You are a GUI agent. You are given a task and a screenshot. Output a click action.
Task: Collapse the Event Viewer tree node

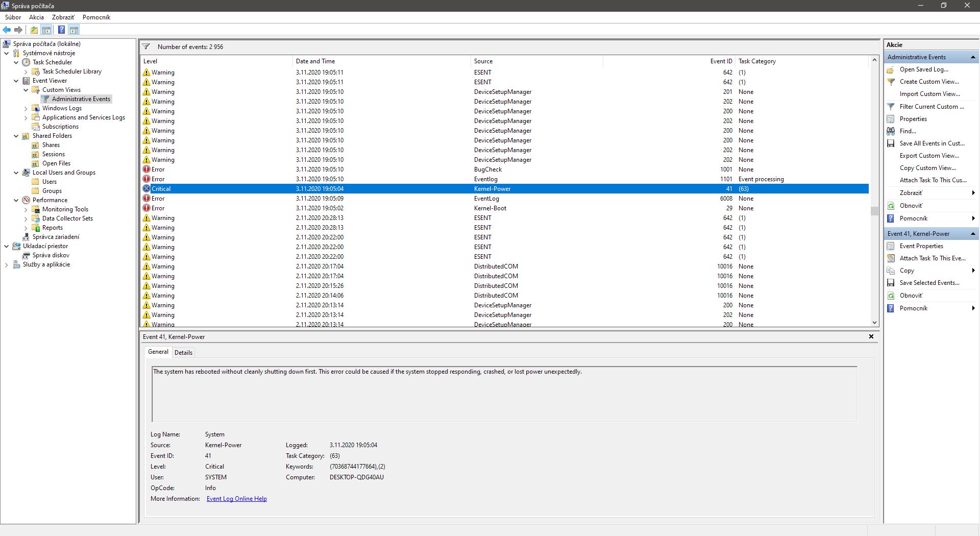pos(16,81)
